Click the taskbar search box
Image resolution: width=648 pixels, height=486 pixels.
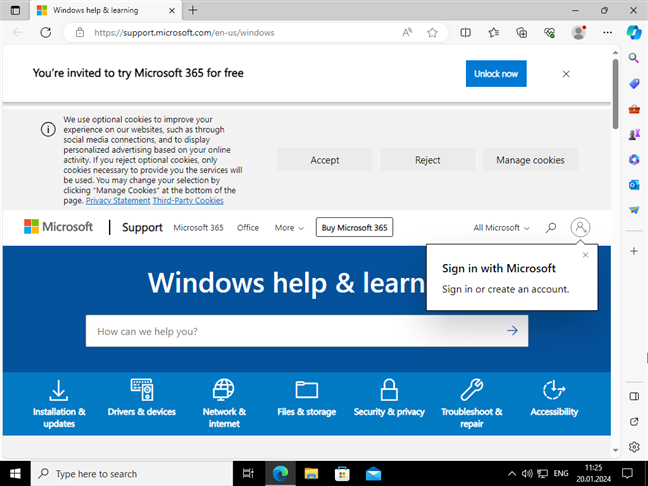click(132, 474)
